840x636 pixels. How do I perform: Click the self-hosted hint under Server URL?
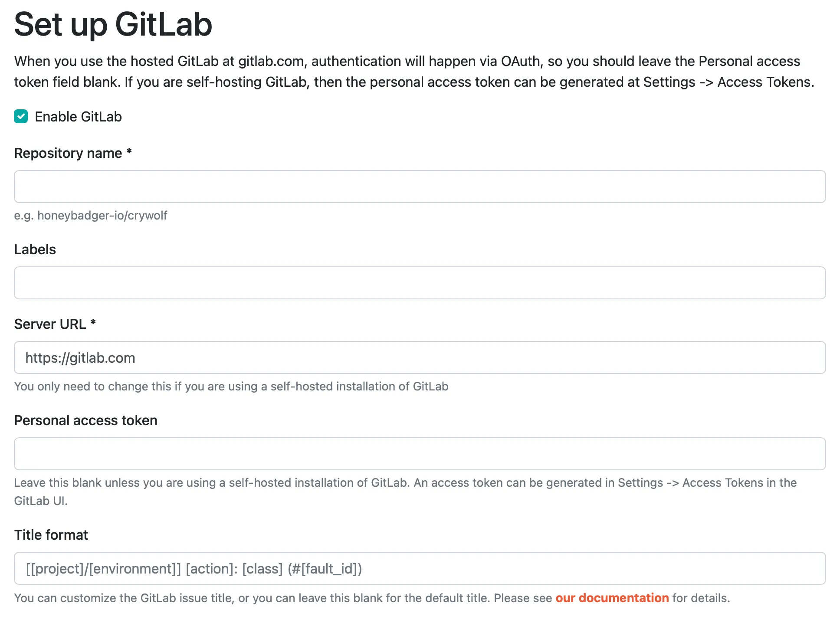click(231, 386)
